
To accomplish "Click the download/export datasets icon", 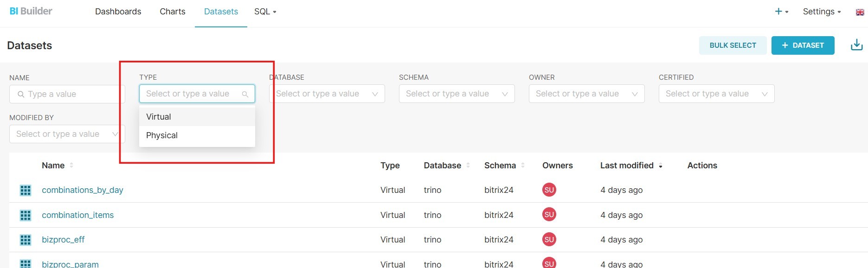I will tap(856, 45).
